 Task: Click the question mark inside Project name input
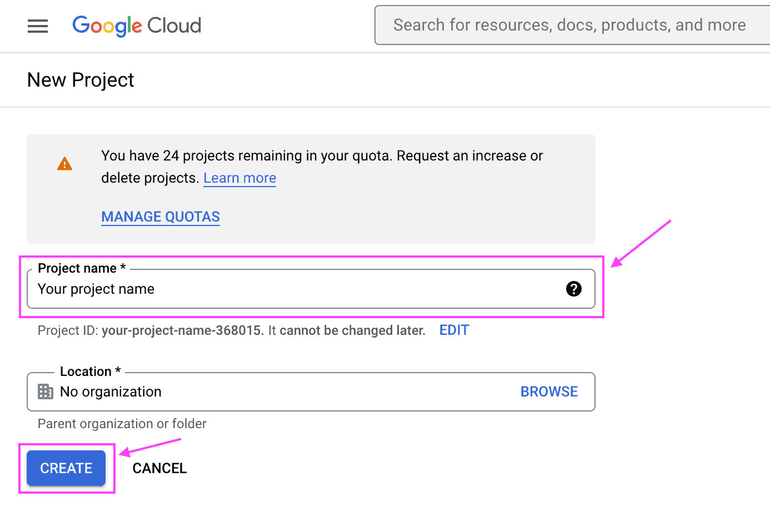pyautogui.click(x=573, y=289)
